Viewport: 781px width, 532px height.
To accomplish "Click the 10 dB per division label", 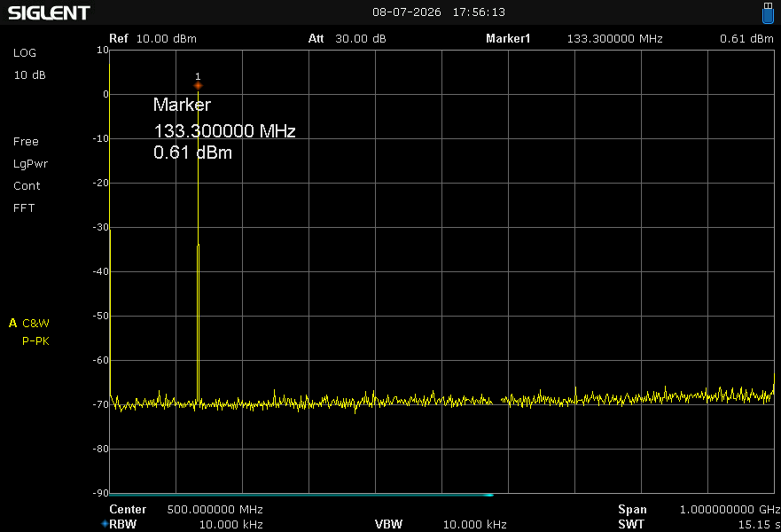I will tap(30, 75).
